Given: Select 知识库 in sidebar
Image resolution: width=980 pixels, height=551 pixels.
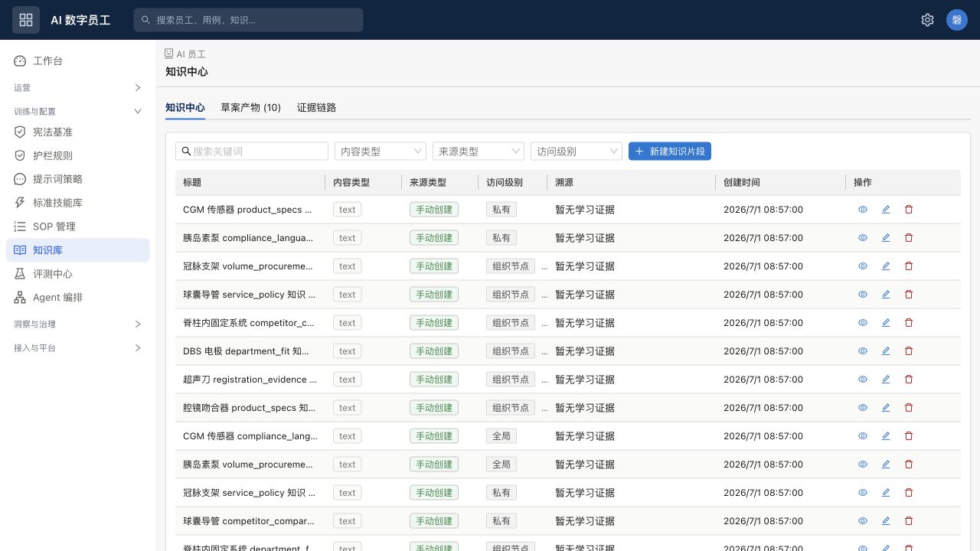Looking at the screenshot, I should (77, 250).
